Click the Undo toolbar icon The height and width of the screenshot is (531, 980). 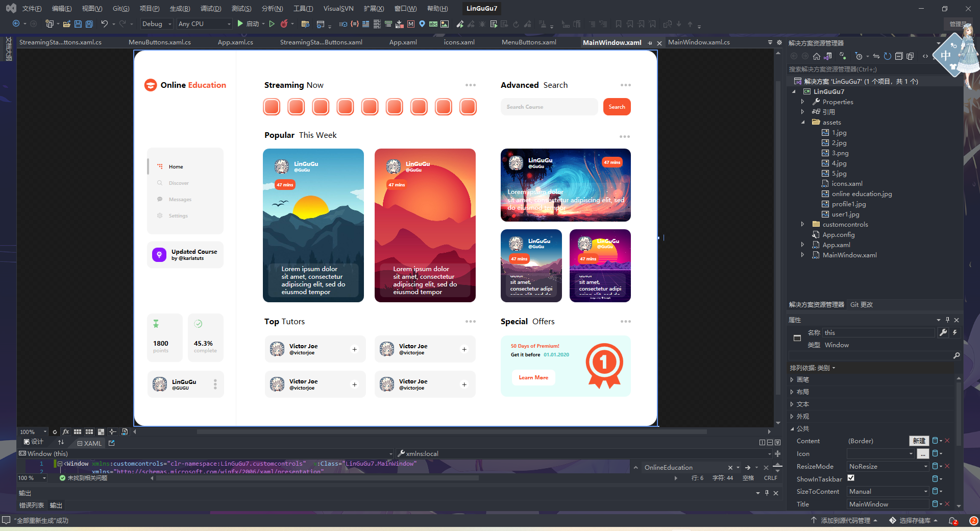pos(104,24)
